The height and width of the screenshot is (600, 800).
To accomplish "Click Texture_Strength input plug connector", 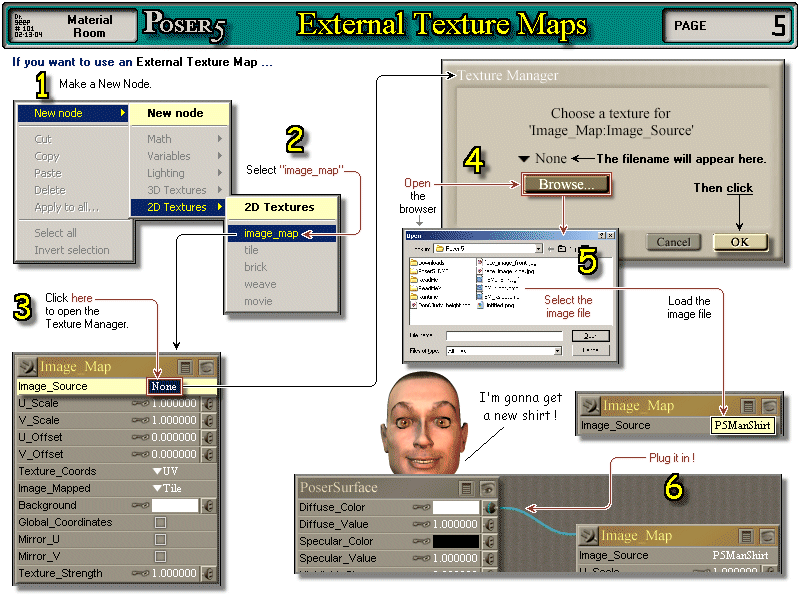I will click(x=208, y=573).
